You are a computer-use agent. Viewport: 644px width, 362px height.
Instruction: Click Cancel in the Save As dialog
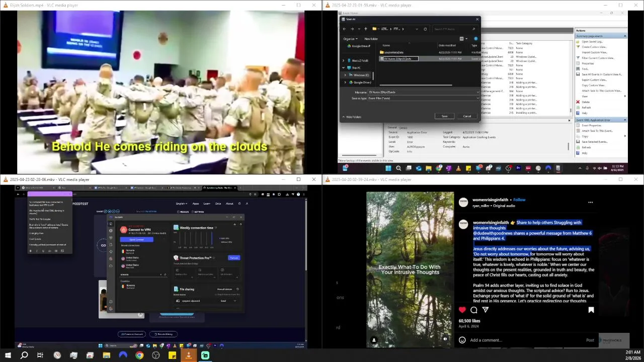point(467,116)
